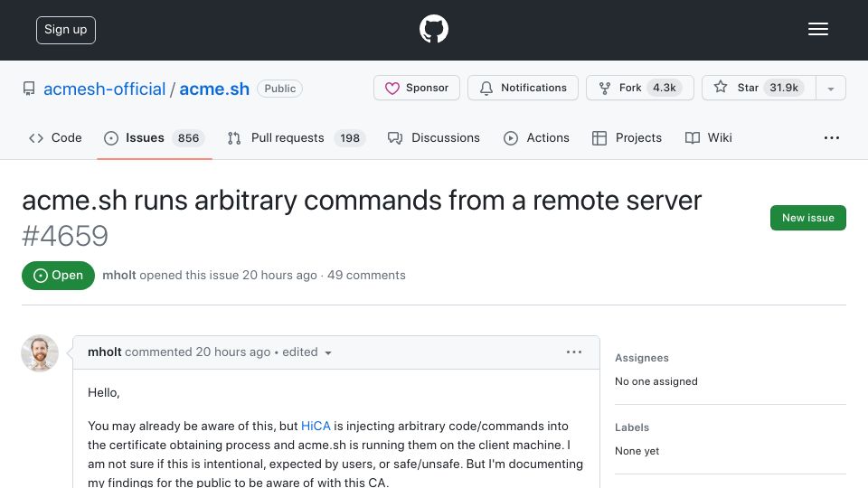The image size is (868, 488).
Task: Go to the Discussions tab
Action: (x=433, y=137)
